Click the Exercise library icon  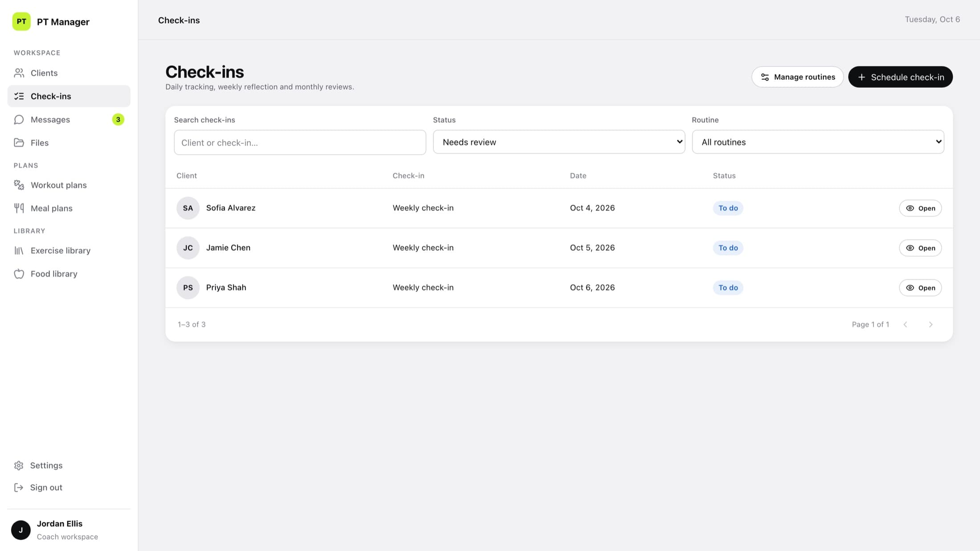[19, 250]
